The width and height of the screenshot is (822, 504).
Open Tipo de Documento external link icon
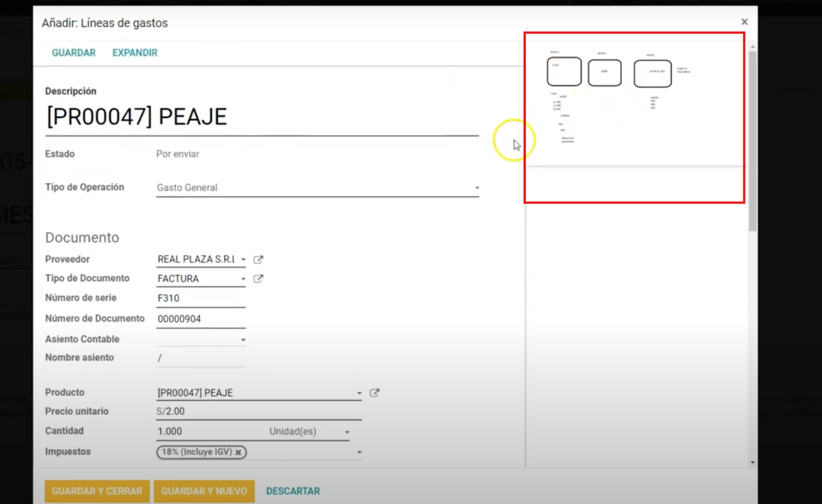pyautogui.click(x=258, y=279)
